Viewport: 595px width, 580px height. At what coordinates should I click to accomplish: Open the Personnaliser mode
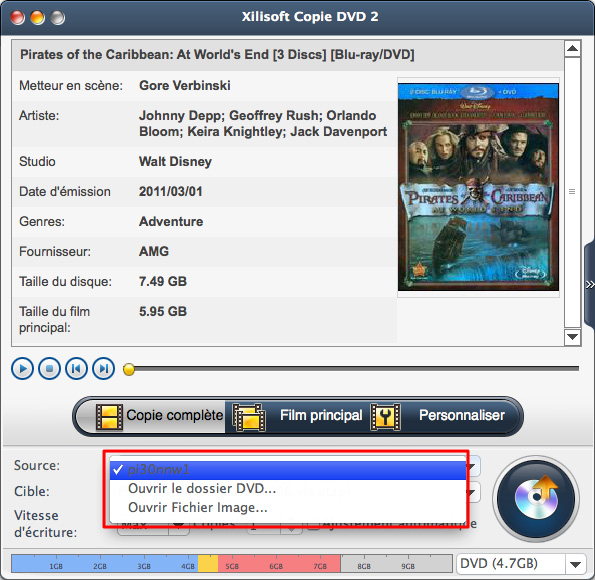click(444, 416)
